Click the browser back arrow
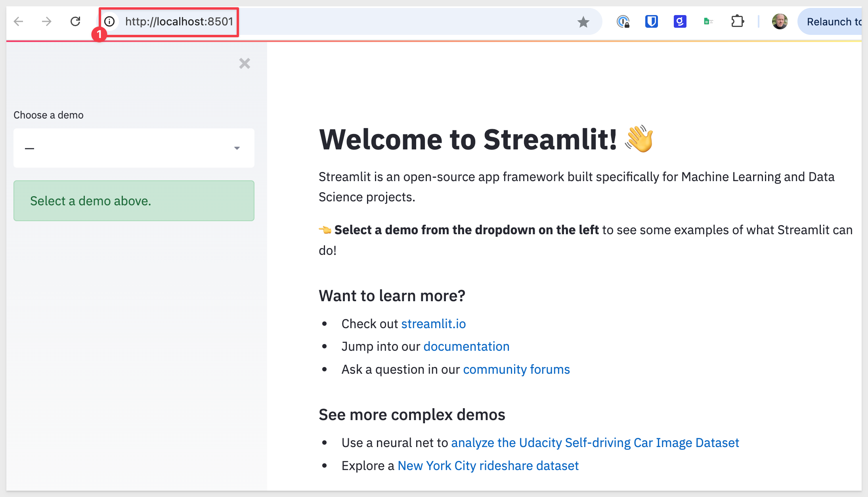The height and width of the screenshot is (497, 868). (19, 21)
